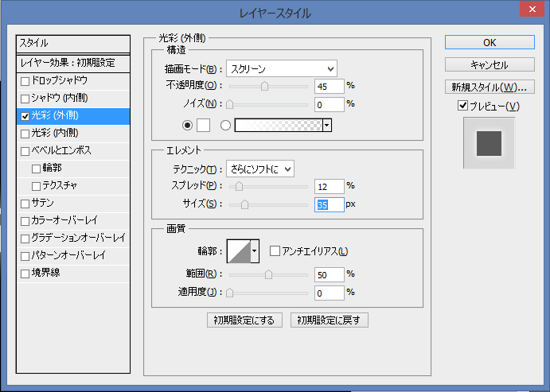This screenshot has width=550, height=392.
Task: Select the solid color radio button
Action: 188,125
